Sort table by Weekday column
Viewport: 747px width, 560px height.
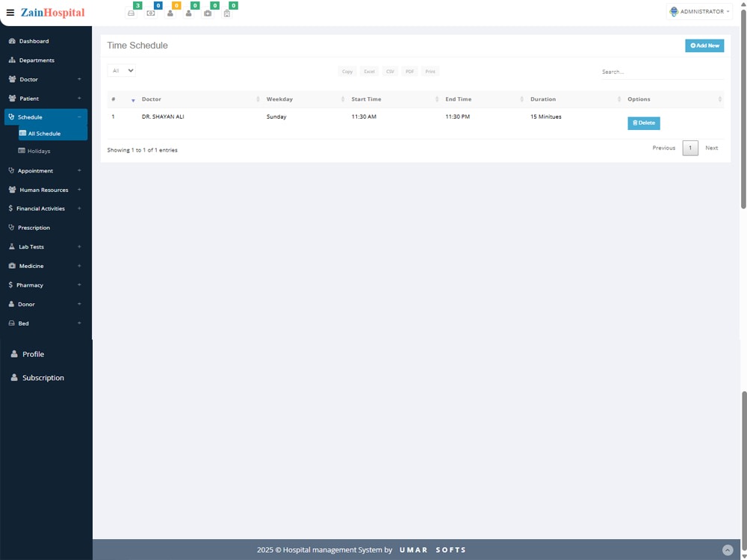pyautogui.click(x=305, y=99)
